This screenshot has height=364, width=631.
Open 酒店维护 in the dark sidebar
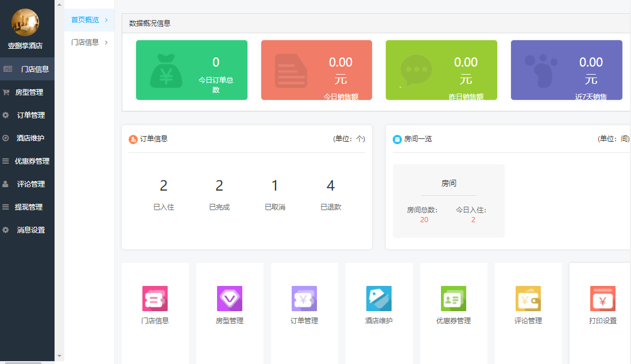pyautogui.click(x=27, y=138)
